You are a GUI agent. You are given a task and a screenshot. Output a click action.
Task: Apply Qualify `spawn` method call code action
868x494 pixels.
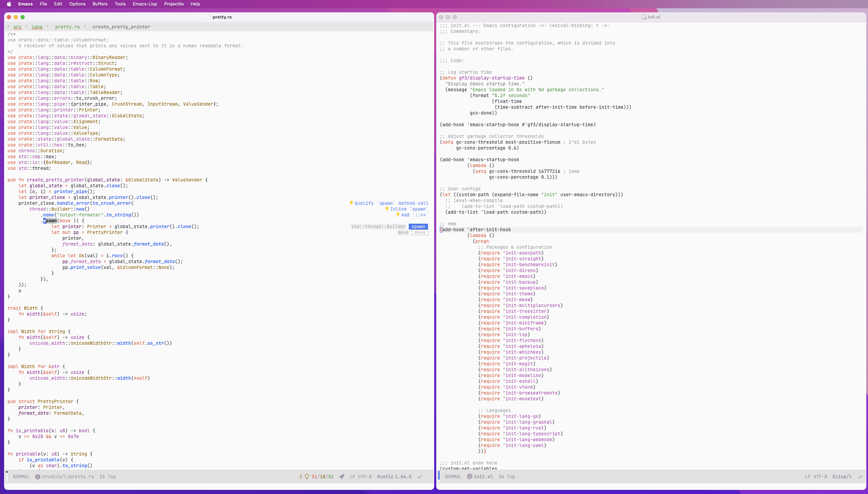click(x=391, y=203)
